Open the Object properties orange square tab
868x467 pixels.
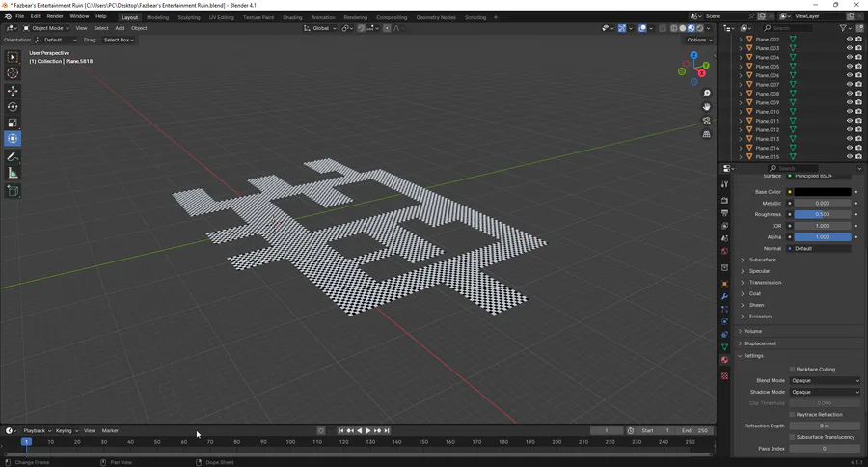tap(724, 284)
